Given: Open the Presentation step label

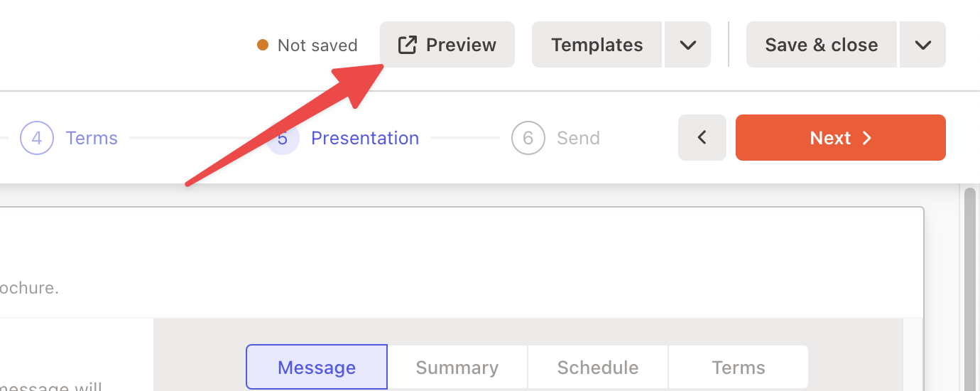Looking at the screenshot, I should coord(365,138).
